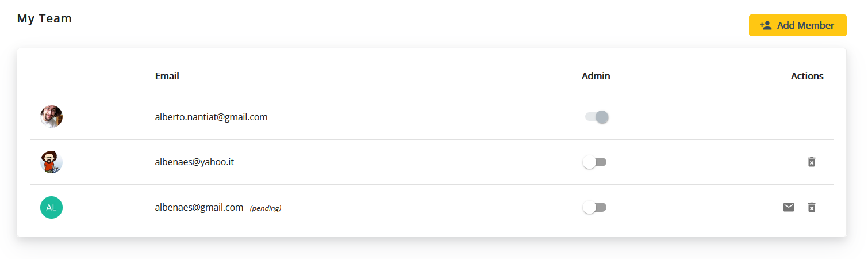Image resolution: width=868 pixels, height=259 pixels.
Task: Click the person-plus icon in Add Member
Action: pyautogui.click(x=766, y=25)
